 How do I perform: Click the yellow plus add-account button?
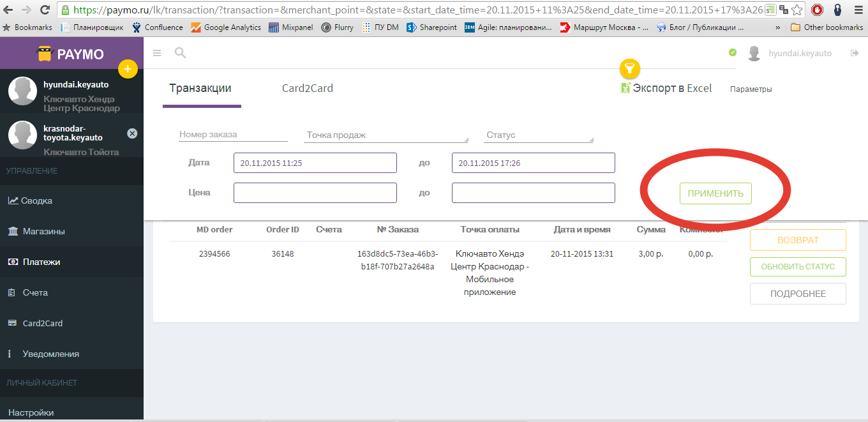coord(128,68)
